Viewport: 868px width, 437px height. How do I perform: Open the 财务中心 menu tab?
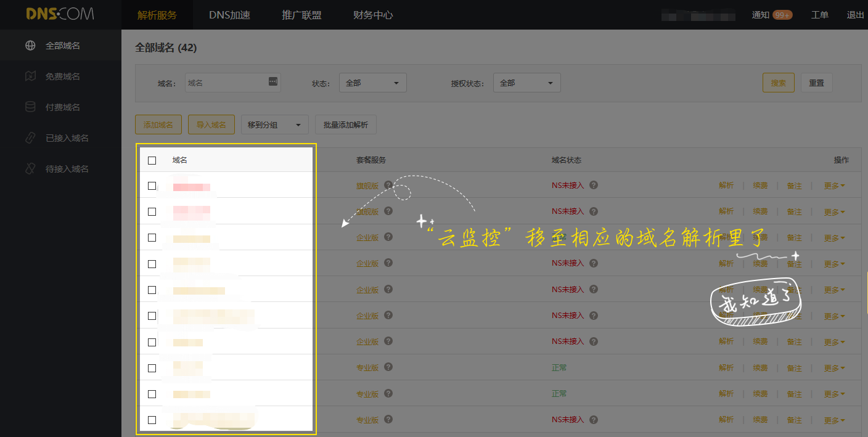click(373, 15)
